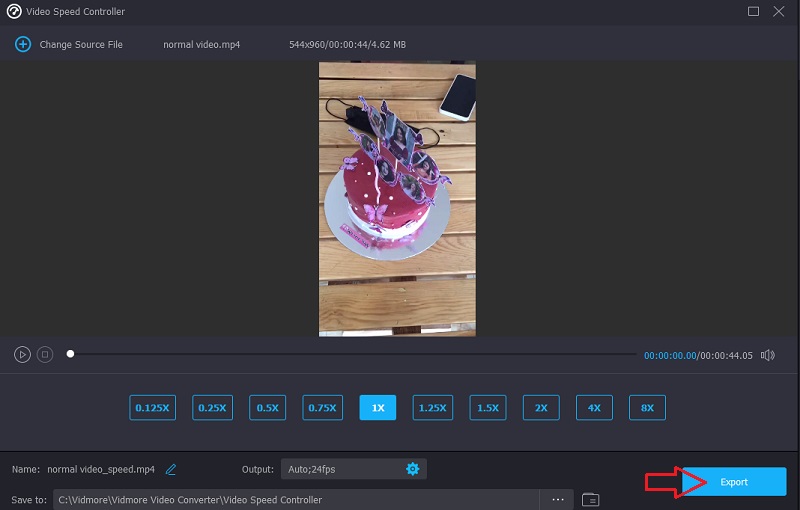Maximize the Video Speed Controller window
Image resolution: width=800 pixels, height=510 pixels.
(x=753, y=11)
